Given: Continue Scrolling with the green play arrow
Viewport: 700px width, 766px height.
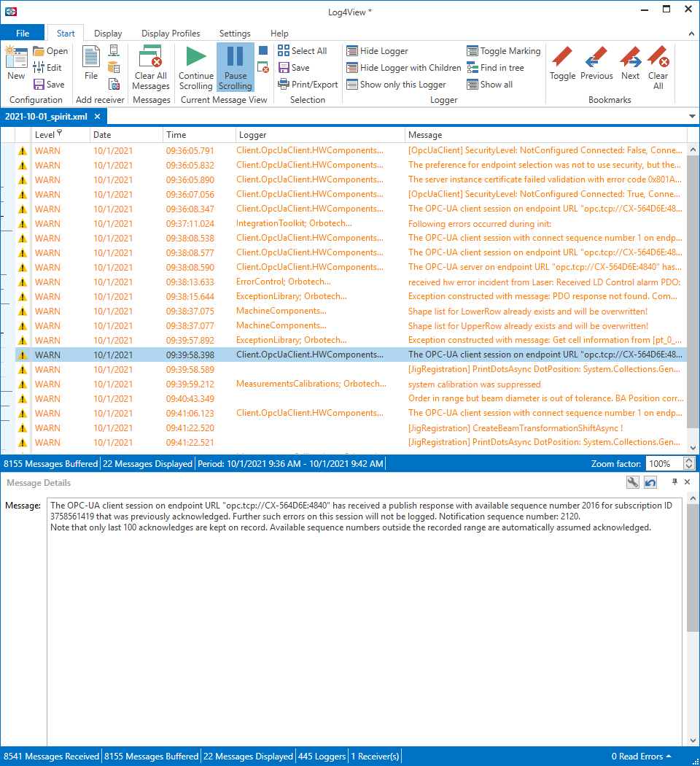Looking at the screenshot, I should click(x=195, y=67).
